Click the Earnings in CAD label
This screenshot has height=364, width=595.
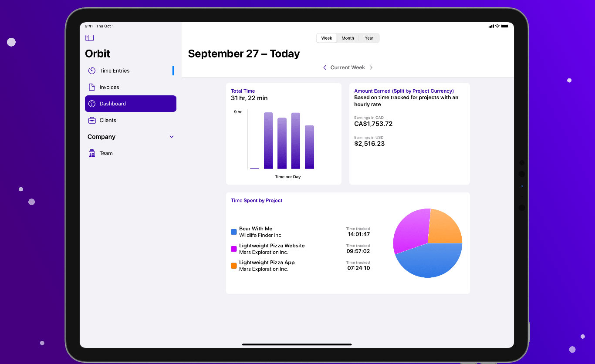[369, 118]
